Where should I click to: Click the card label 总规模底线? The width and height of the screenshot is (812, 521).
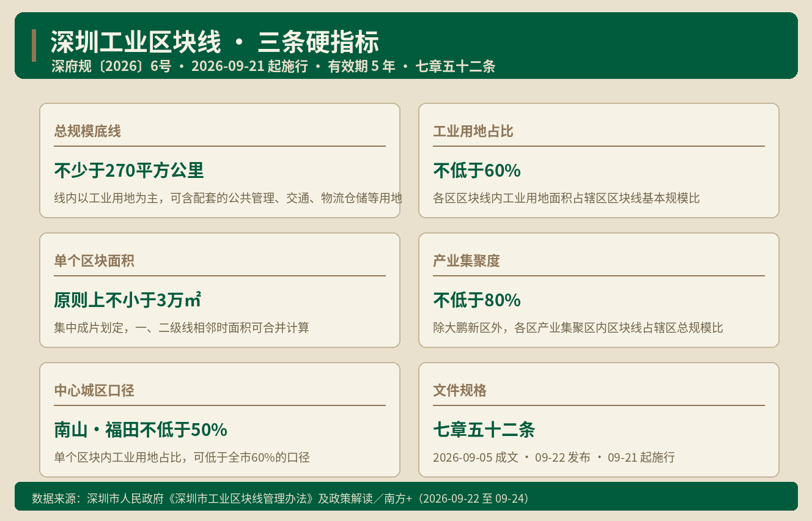click(87, 131)
